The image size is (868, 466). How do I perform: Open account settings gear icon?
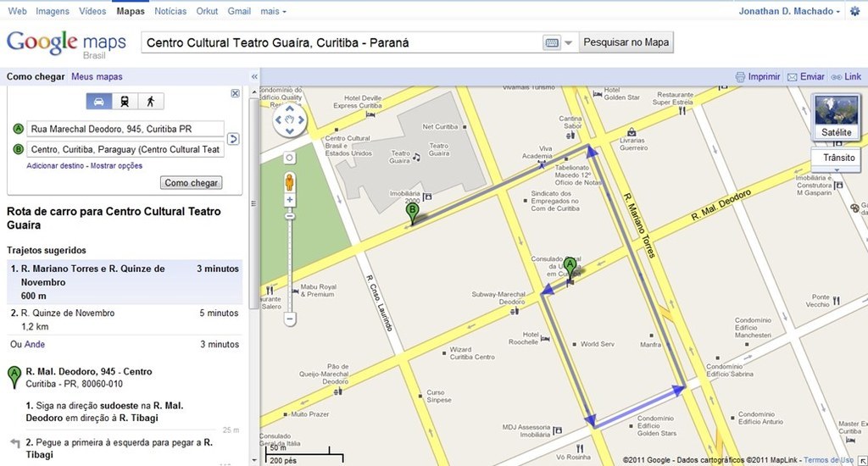(x=855, y=11)
